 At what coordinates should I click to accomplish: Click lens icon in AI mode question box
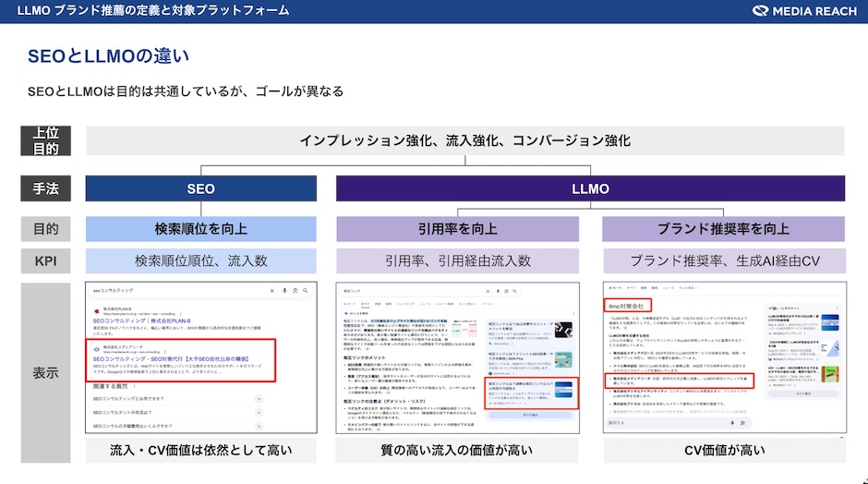click(x=742, y=423)
